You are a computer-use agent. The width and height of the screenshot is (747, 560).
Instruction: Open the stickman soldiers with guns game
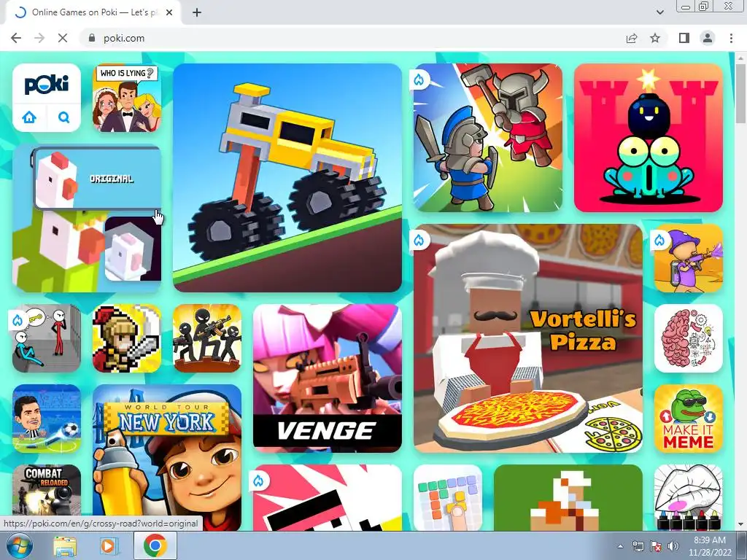pyautogui.click(x=207, y=338)
